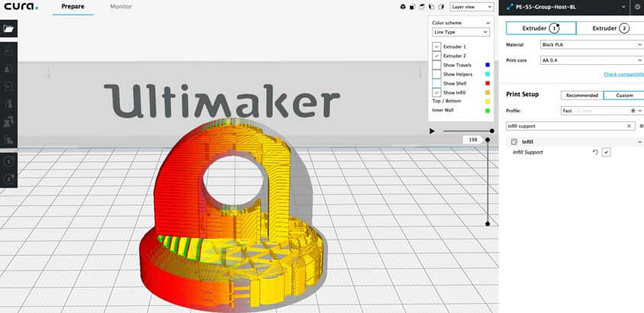Click the yellow Top / Bottom color swatch
The width and height of the screenshot is (644, 313).
coord(488,102)
